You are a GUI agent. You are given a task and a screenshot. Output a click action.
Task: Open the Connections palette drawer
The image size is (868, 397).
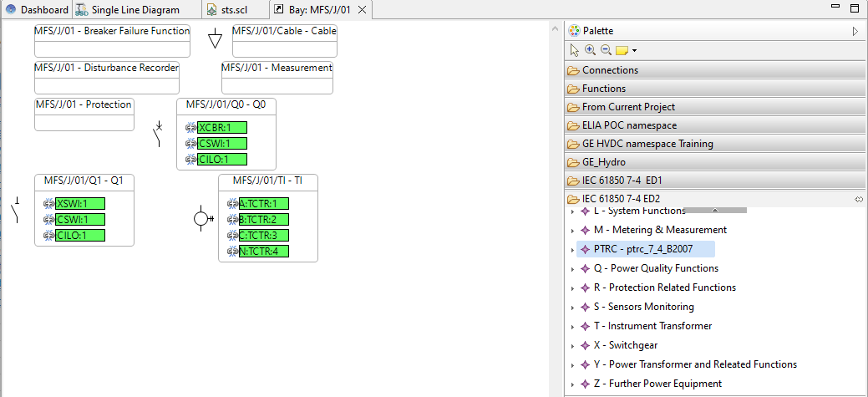click(610, 70)
